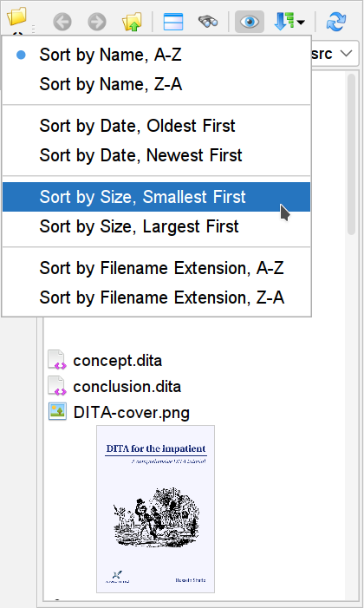Refresh the file list with blue arrows icon
The image size is (364, 608).
(336, 22)
